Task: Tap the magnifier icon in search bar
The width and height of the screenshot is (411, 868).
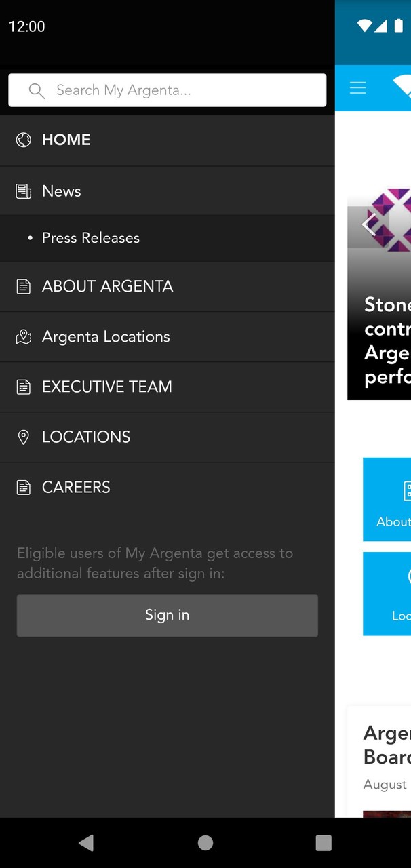Action: click(37, 91)
